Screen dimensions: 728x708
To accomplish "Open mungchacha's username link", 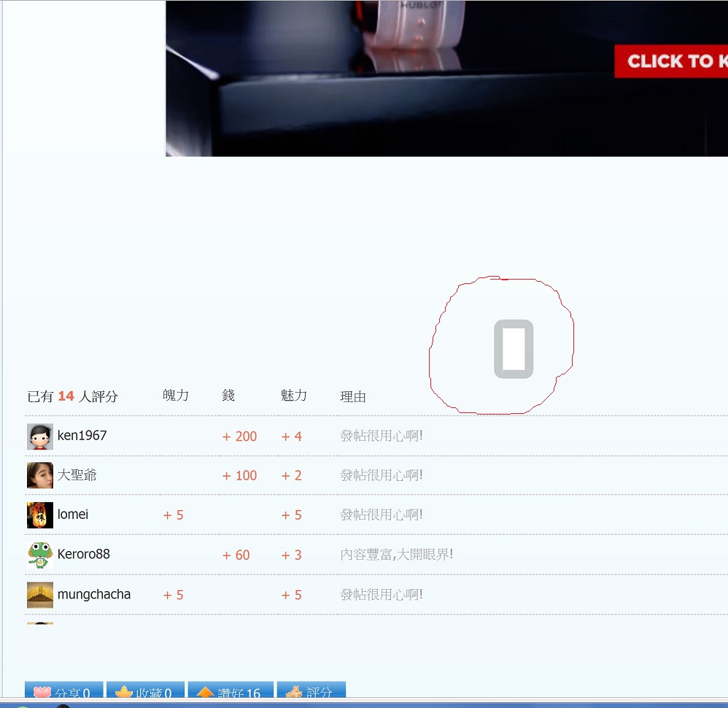I will pyautogui.click(x=94, y=594).
